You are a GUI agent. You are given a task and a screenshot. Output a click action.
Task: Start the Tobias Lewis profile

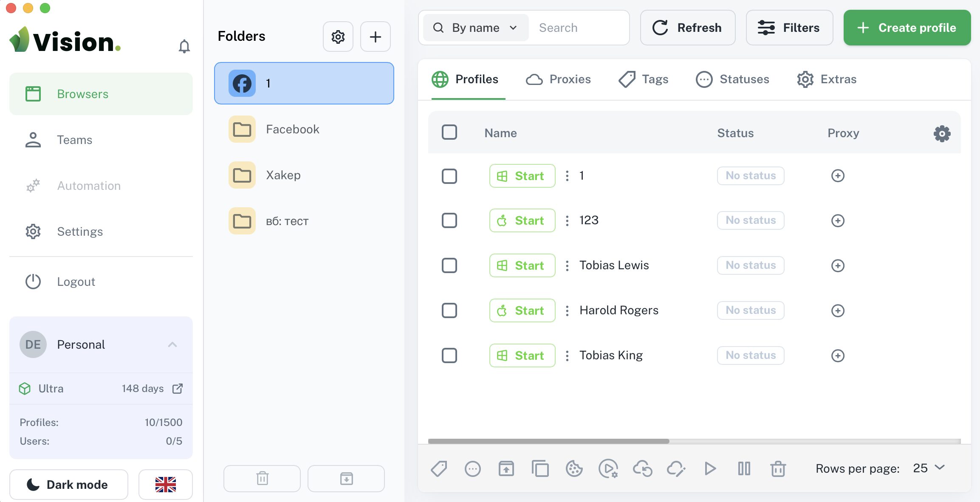click(x=522, y=266)
